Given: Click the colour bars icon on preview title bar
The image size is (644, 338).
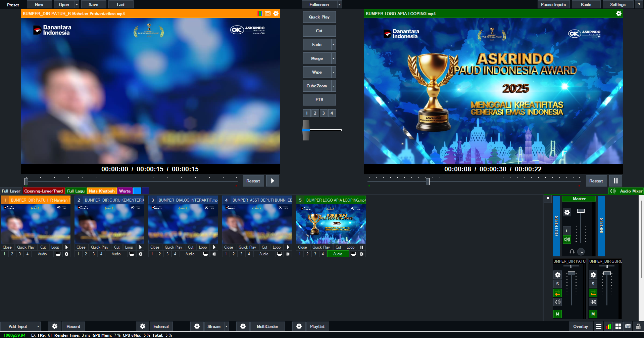Looking at the screenshot, I should coord(260,13).
